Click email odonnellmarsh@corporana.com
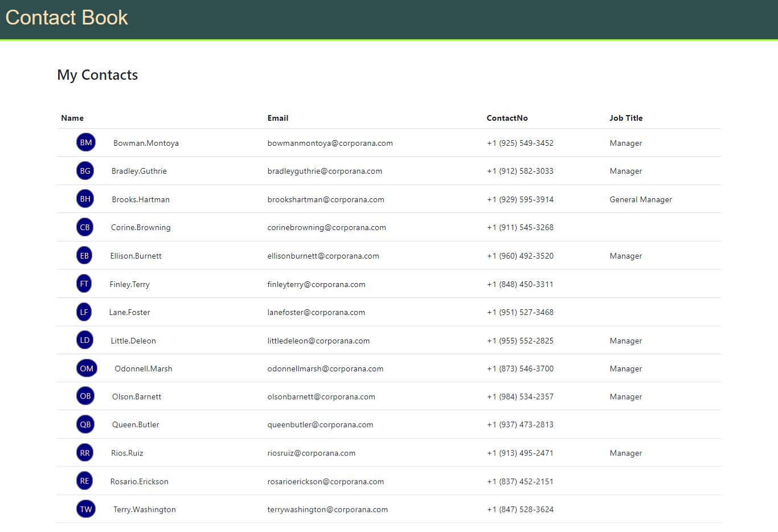The height and width of the screenshot is (532, 778). [325, 369]
